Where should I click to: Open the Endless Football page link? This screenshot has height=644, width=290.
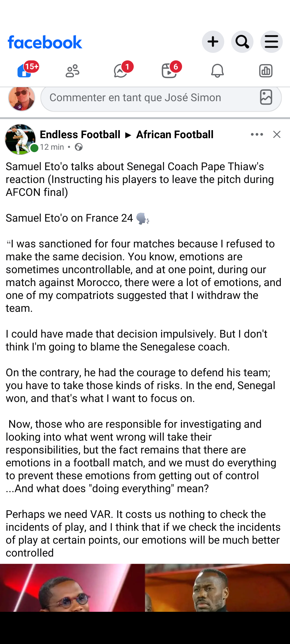(80, 134)
